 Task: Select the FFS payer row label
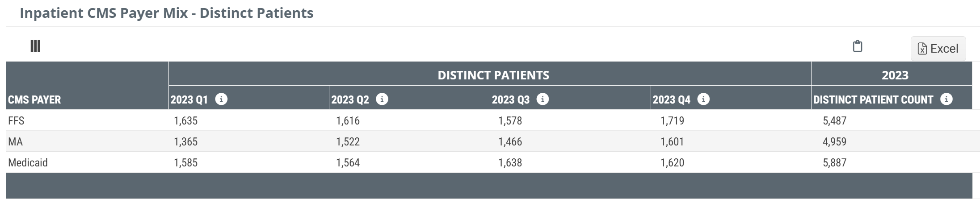(16, 120)
